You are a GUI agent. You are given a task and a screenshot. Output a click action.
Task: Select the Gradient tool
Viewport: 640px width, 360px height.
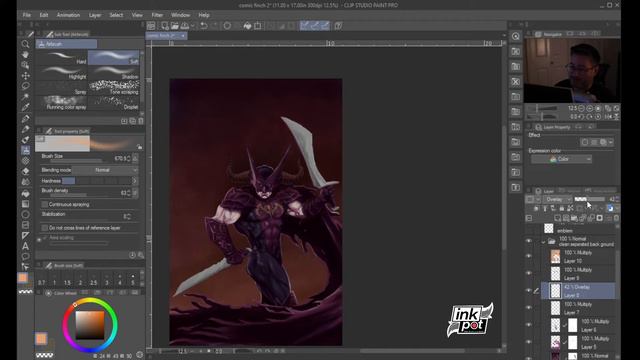[x=25, y=203]
